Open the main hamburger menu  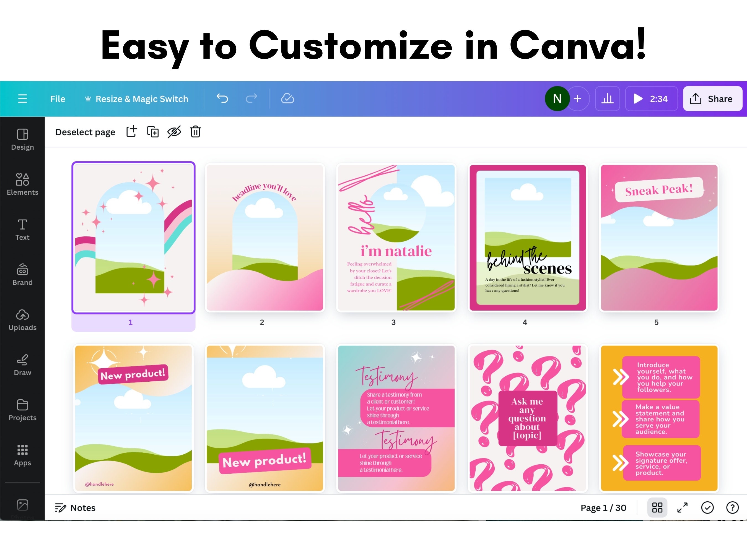22,98
